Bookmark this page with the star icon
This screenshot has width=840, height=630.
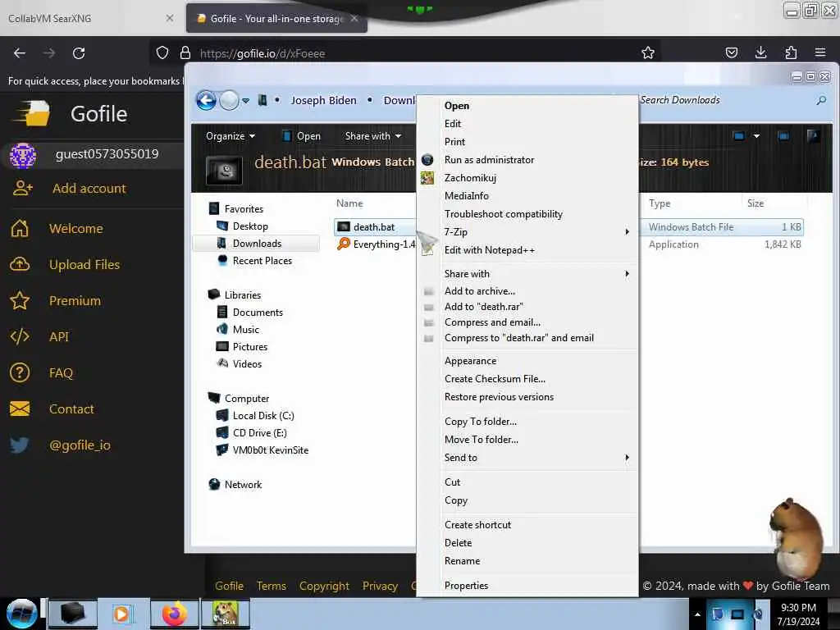(x=648, y=52)
